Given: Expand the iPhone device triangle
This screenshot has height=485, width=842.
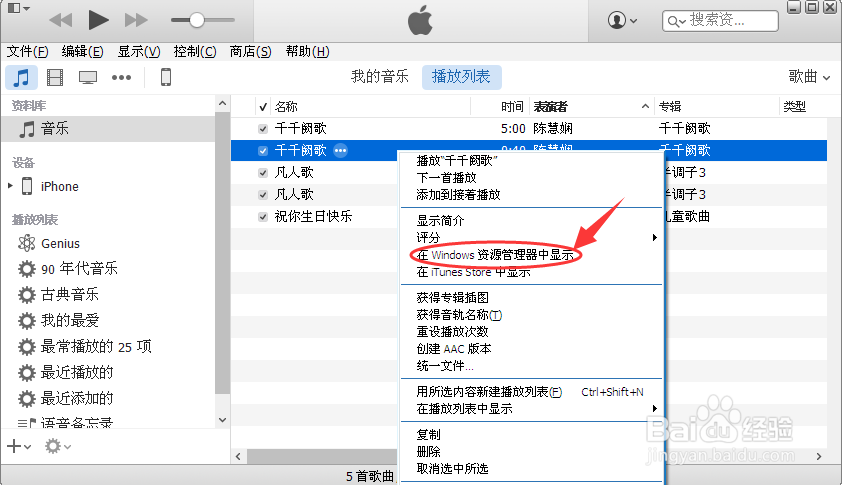Looking at the screenshot, I should click(x=10, y=186).
